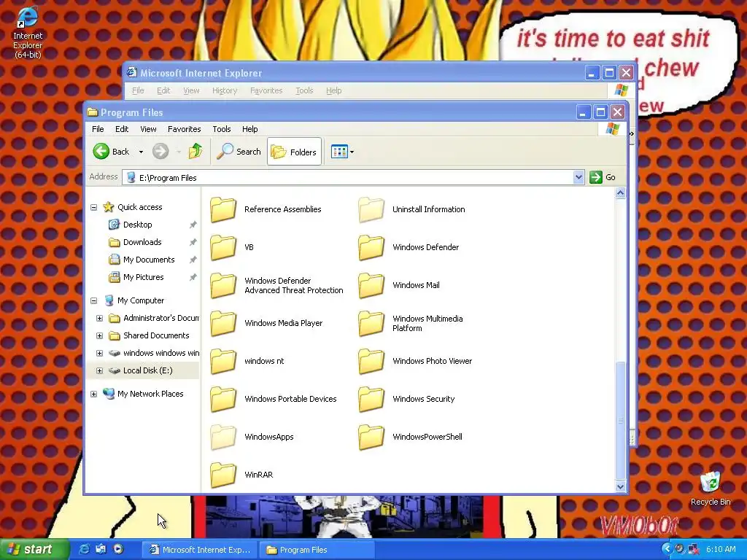Click the vertical scrollbar thumb in file list
This screenshot has height=560, width=747.
click(x=620, y=421)
